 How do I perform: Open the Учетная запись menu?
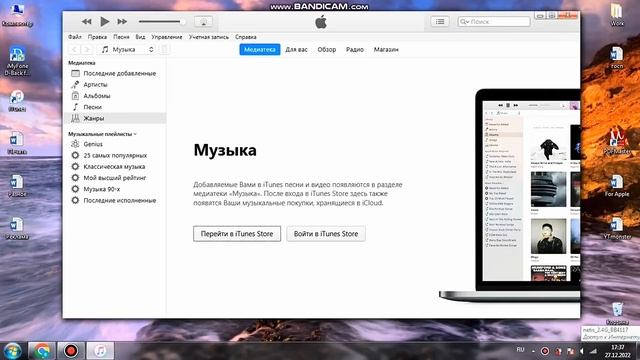(x=209, y=37)
